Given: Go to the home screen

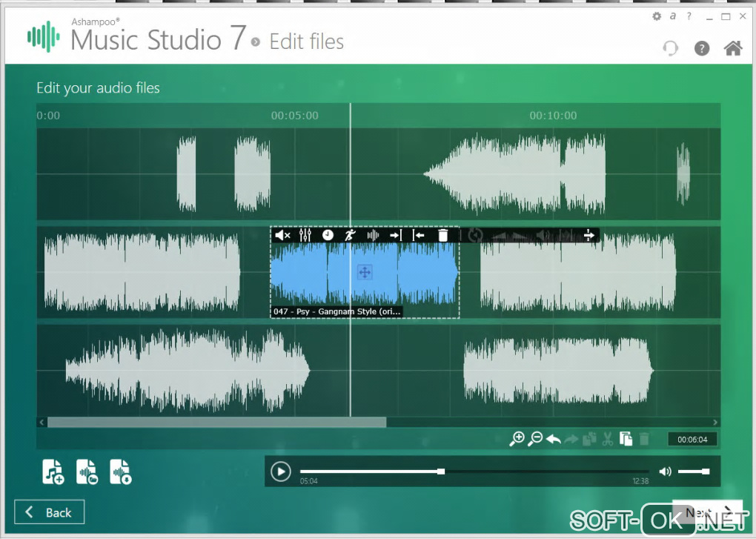Looking at the screenshot, I should click(733, 47).
